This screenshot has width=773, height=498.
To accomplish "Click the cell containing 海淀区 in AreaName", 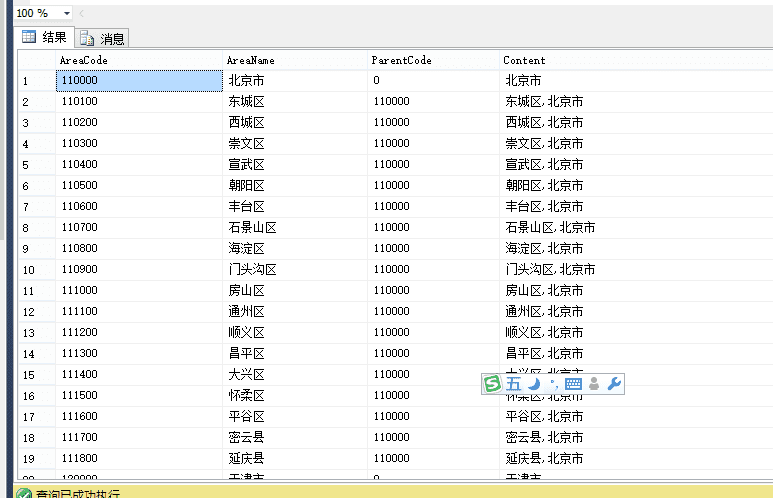I will coord(295,249).
